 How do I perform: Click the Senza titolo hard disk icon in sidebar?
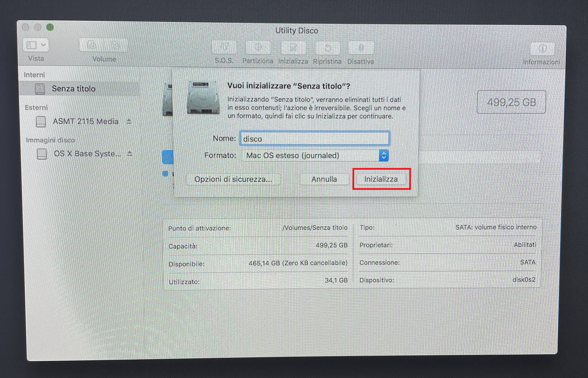40,89
